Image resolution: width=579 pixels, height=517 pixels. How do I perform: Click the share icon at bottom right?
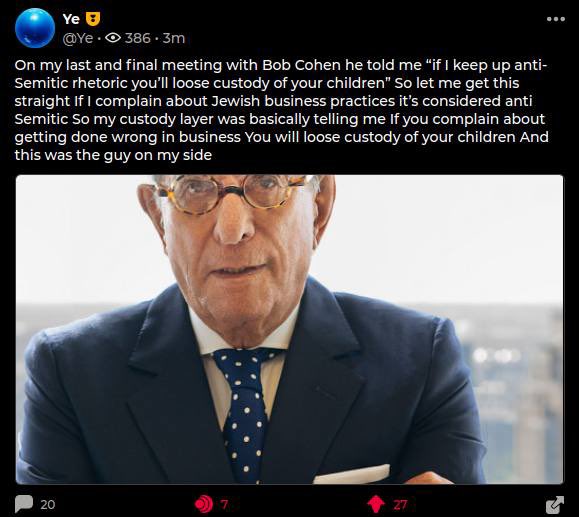pyautogui.click(x=555, y=504)
